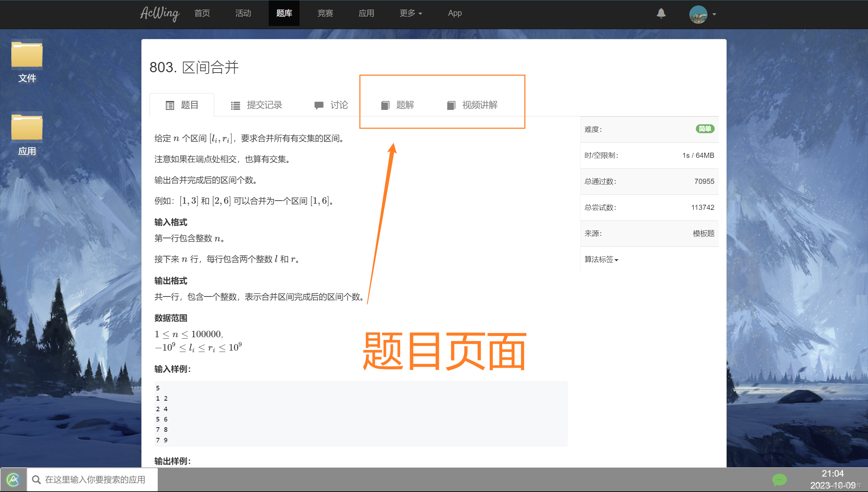
Task: Click the sentence 输出合并完成后的区间个数
Action: [206, 180]
